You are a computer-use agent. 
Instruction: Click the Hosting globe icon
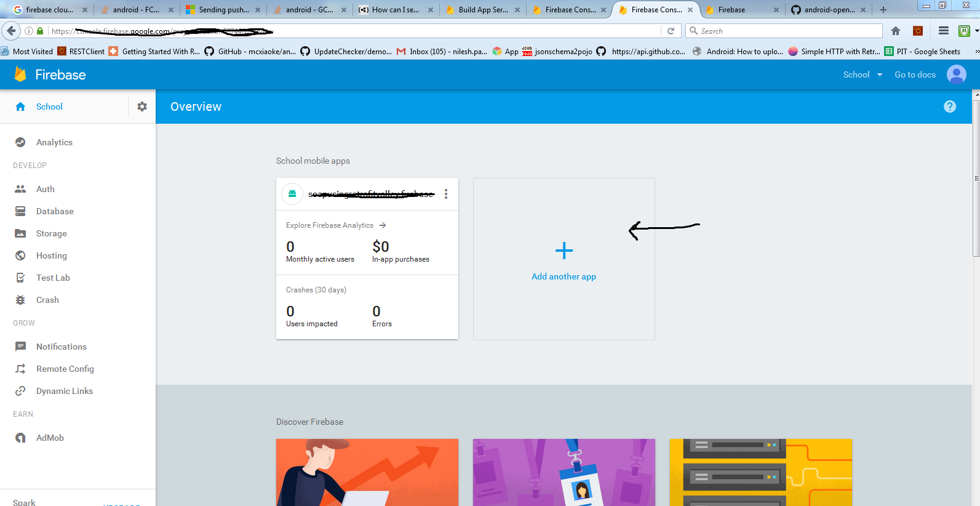pos(20,255)
